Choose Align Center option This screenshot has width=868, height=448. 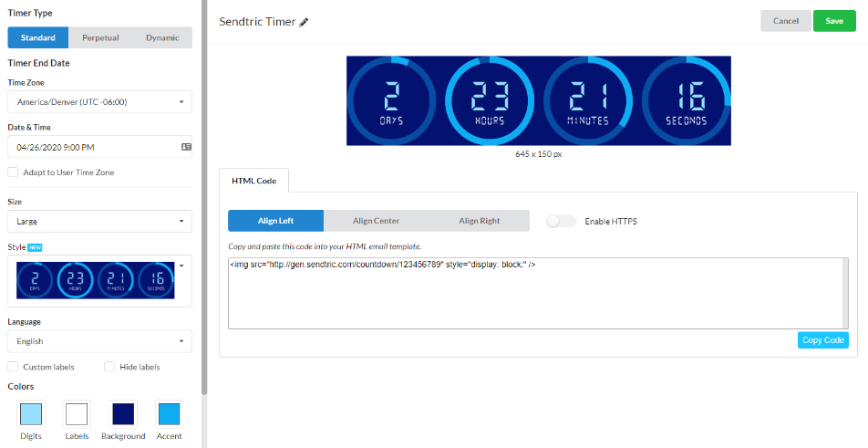pyautogui.click(x=376, y=221)
